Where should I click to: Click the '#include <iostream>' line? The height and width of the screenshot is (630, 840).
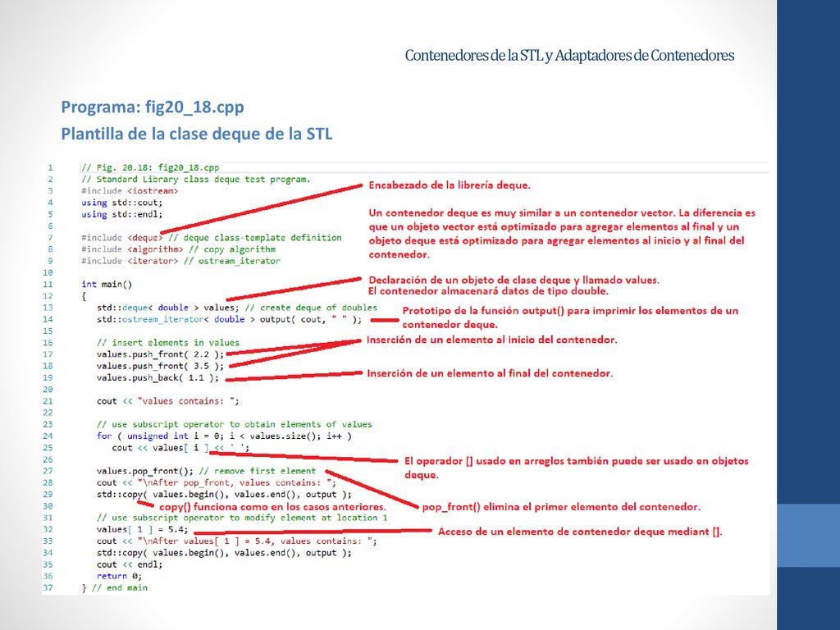click(x=130, y=190)
